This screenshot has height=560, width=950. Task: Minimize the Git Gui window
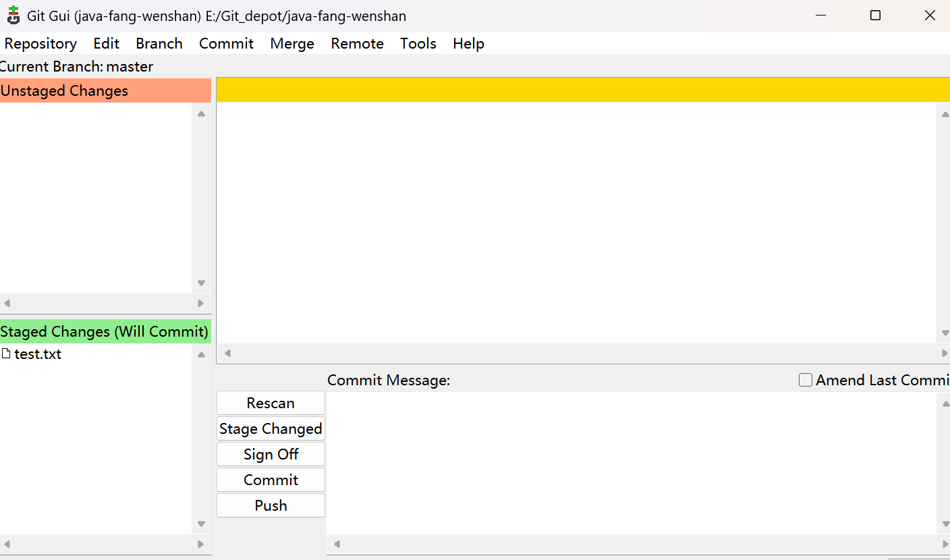[820, 16]
